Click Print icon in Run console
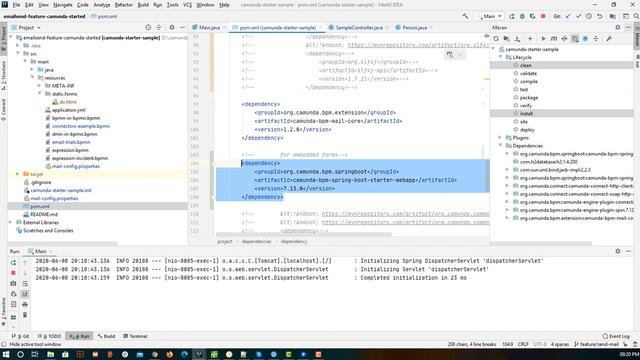The image size is (640, 360). 25,304
